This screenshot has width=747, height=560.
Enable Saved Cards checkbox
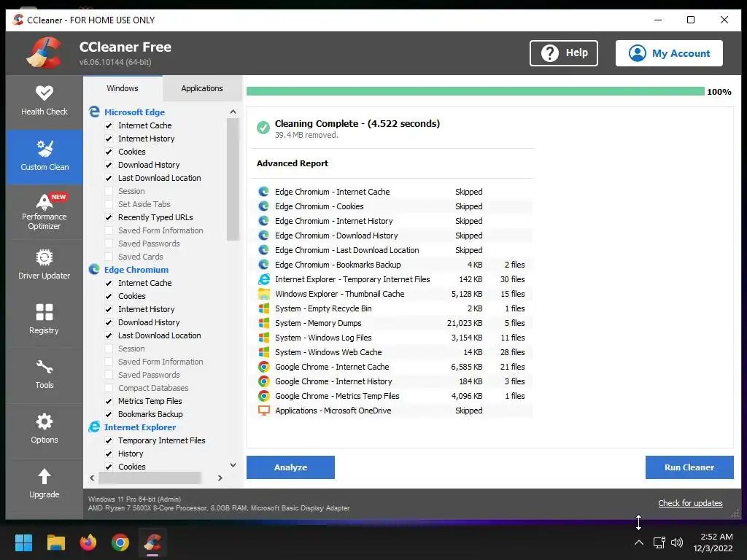(109, 257)
